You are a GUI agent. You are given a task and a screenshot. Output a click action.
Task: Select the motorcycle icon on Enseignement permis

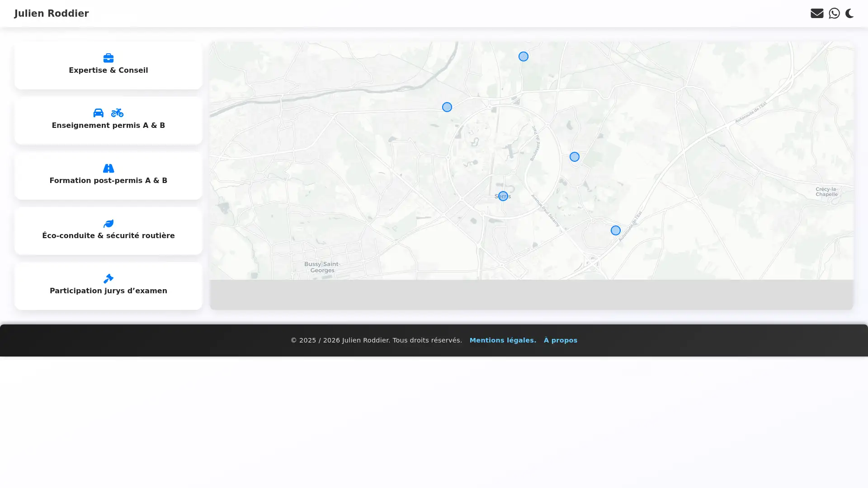(117, 113)
